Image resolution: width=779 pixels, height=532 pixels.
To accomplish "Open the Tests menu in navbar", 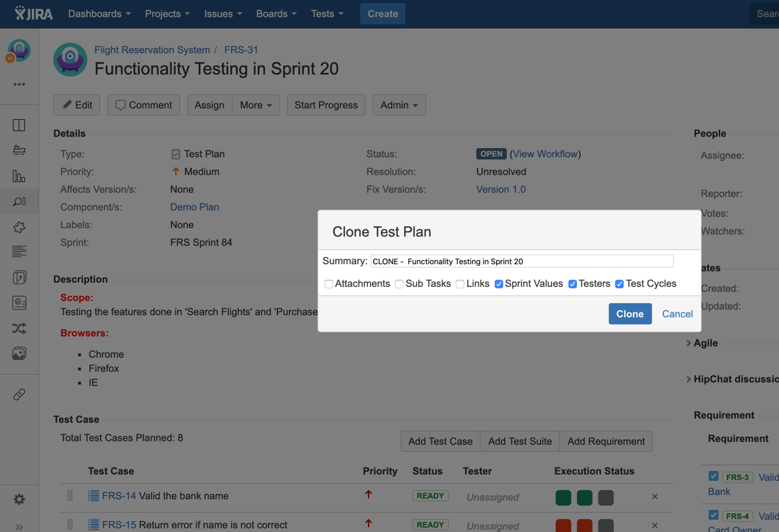I will pos(327,13).
